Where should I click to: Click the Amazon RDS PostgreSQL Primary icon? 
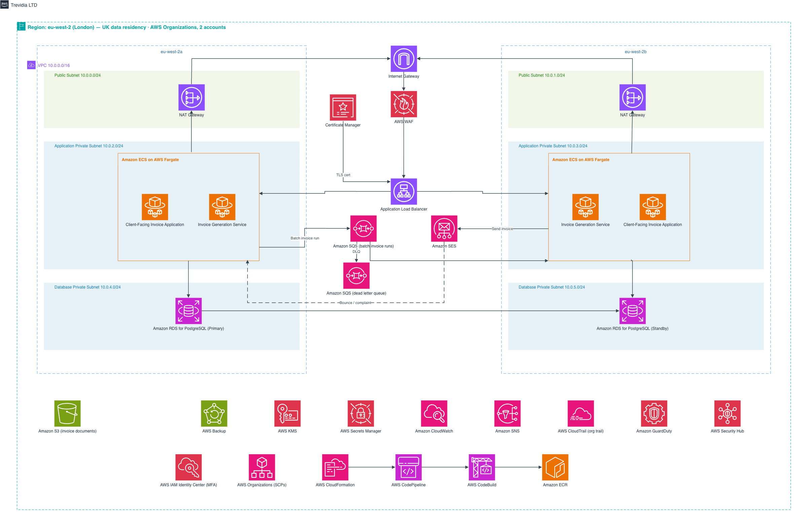[x=188, y=311]
